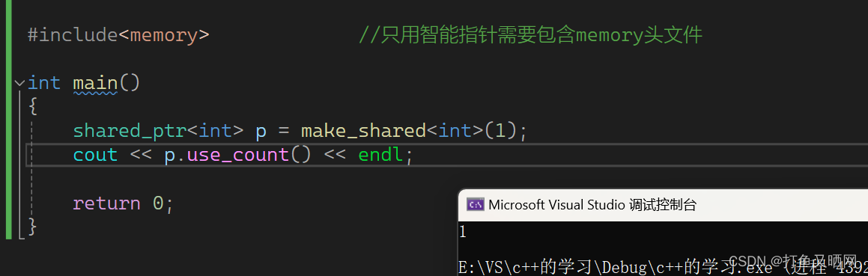Click the int keyword before main
The image size is (868, 276).
43,83
